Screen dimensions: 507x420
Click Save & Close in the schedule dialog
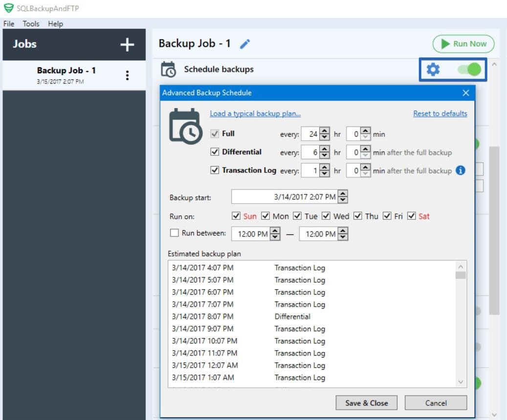click(x=366, y=402)
